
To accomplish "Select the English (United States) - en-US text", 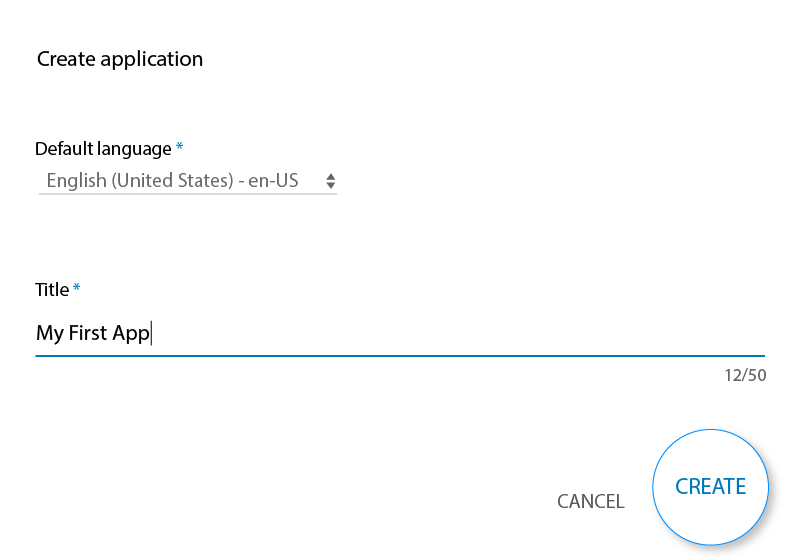I will (172, 181).
